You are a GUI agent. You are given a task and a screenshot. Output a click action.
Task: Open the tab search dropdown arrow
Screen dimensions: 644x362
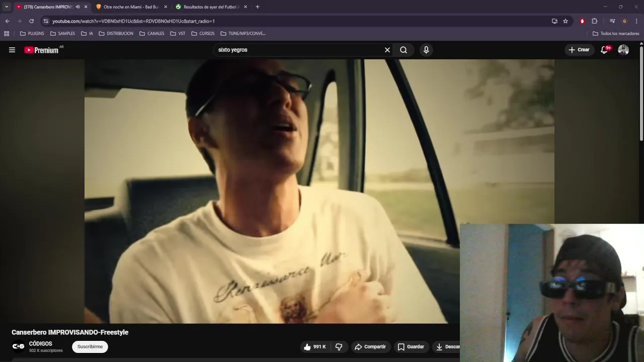coord(7,7)
